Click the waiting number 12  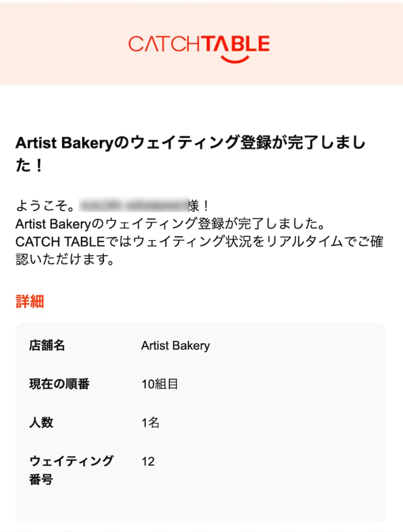point(148,461)
